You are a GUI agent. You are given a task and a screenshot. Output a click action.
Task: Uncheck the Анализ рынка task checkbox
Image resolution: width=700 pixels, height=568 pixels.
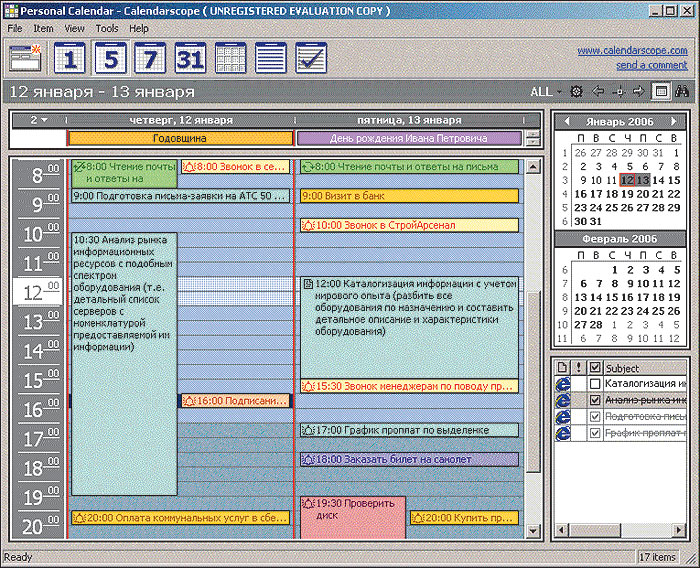[595, 400]
